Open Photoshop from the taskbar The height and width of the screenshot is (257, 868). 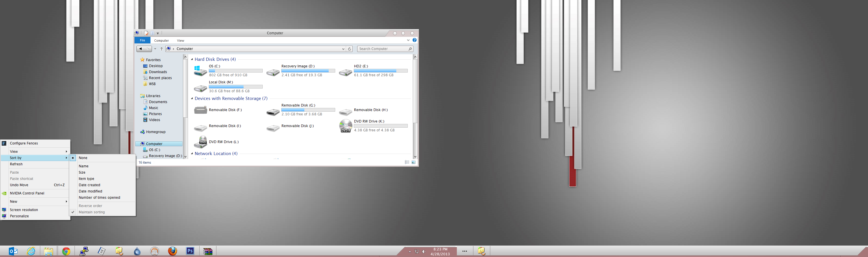[x=190, y=251]
